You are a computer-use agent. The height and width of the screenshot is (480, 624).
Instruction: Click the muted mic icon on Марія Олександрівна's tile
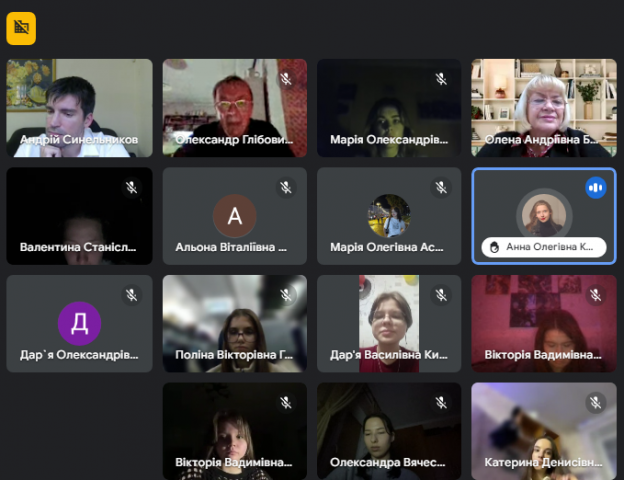tap(440, 79)
